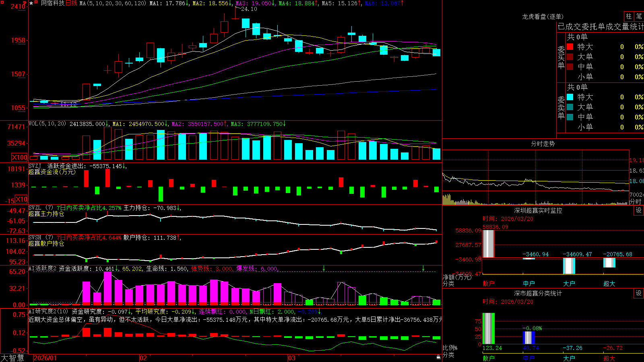Image resolution: width=644 pixels, height=362 pixels.
Task: Click the red question mark icon above the price axis
Action: [x=25, y=3]
